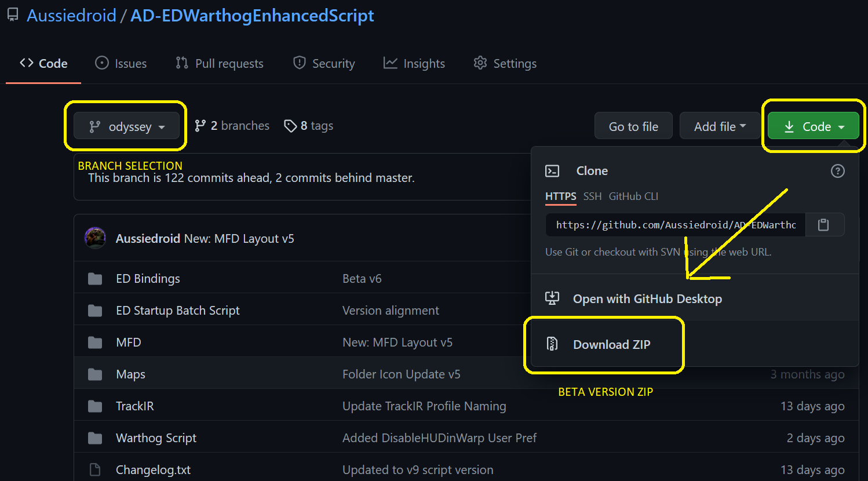Click the Maps row's '3 months ago' timestamp
Image resolution: width=868 pixels, height=481 pixels.
(x=807, y=374)
